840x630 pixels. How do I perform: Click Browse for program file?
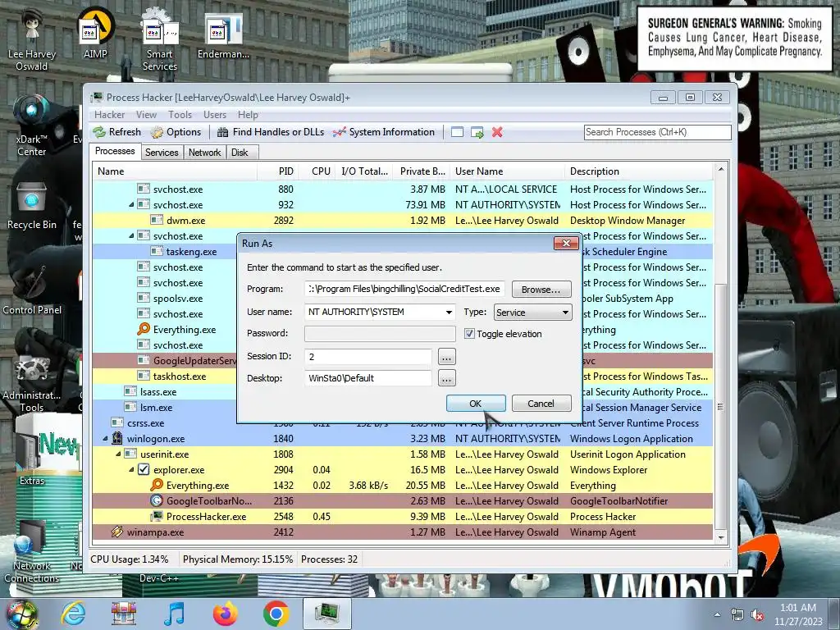[541, 290]
